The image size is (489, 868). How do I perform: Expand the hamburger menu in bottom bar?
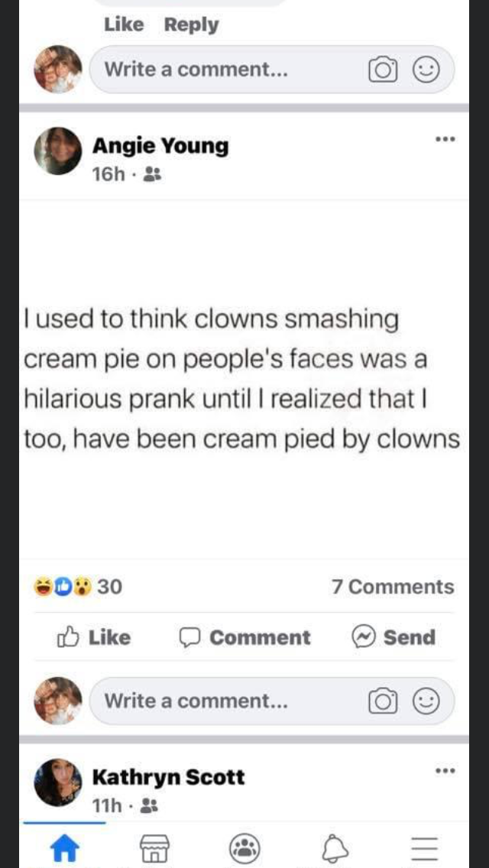tap(426, 848)
